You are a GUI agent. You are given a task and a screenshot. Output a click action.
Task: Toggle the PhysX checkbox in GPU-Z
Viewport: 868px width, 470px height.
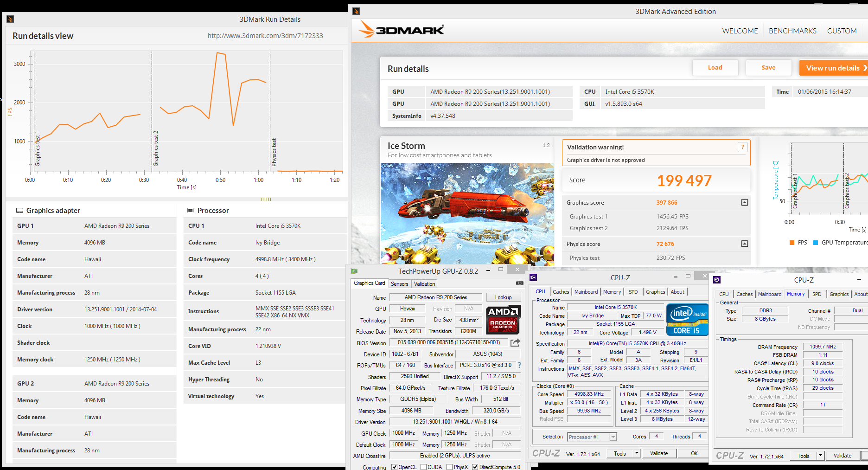pyautogui.click(x=449, y=467)
